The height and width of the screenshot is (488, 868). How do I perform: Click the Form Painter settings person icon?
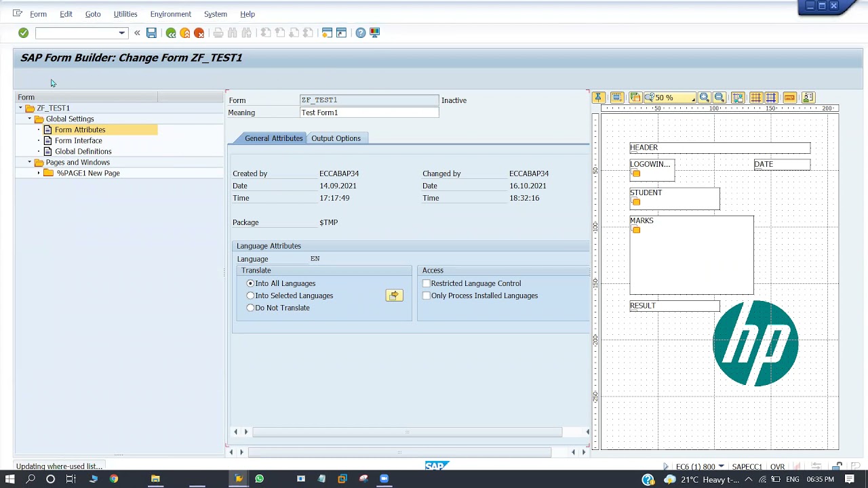[808, 98]
